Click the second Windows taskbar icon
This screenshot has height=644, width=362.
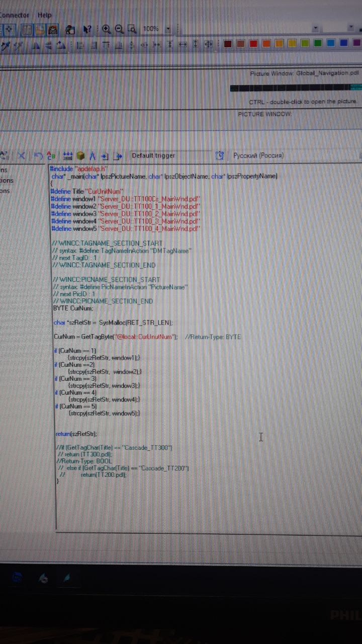(x=44, y=579)
